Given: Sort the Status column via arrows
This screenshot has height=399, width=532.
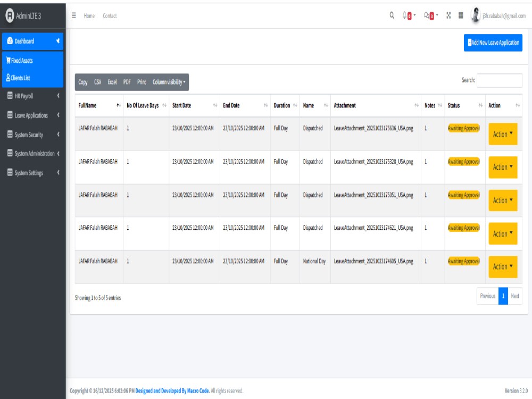Looking at the screenshot, I should coord(481,105).
